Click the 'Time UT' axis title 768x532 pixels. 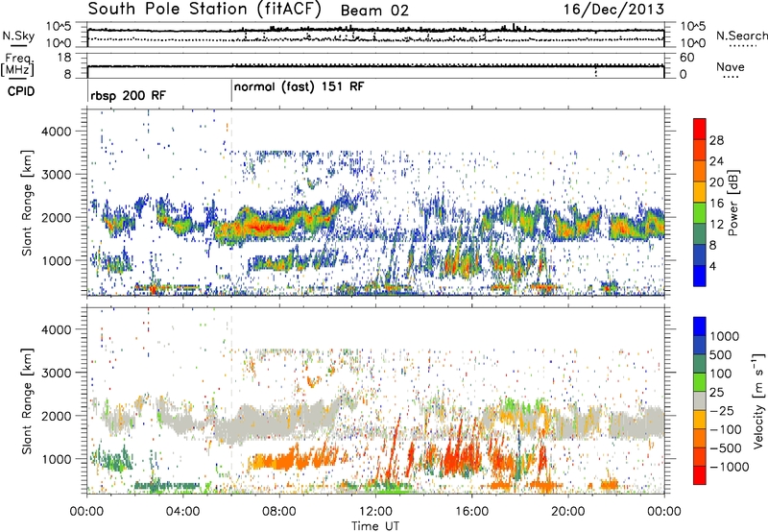[375, 526]
